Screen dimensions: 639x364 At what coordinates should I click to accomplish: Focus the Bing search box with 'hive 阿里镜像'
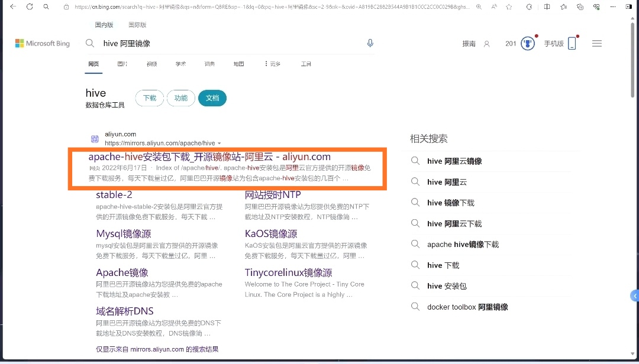(x=230, y=43)
